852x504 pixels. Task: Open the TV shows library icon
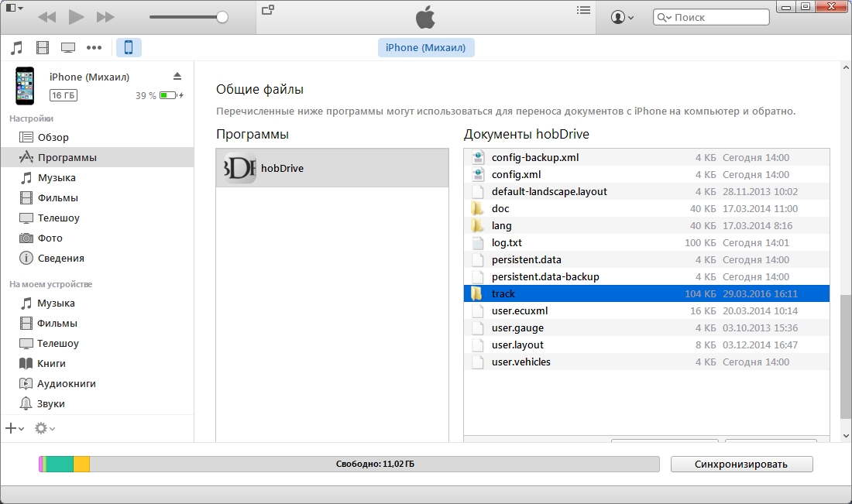[68, 48]
